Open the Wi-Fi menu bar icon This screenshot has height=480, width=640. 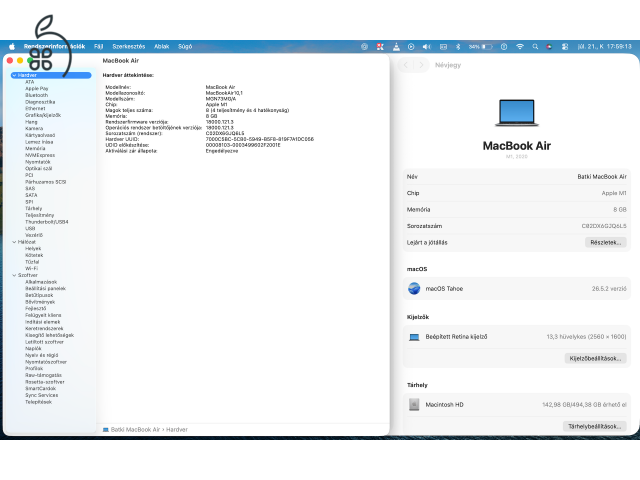coord(520,47)
